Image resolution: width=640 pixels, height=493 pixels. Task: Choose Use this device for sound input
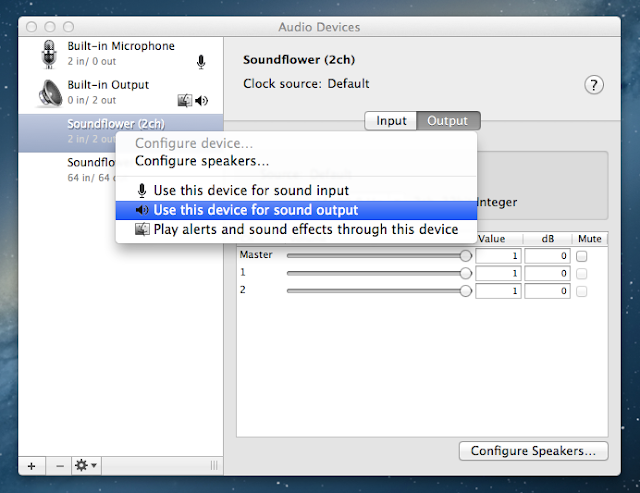tap(296, 191)
